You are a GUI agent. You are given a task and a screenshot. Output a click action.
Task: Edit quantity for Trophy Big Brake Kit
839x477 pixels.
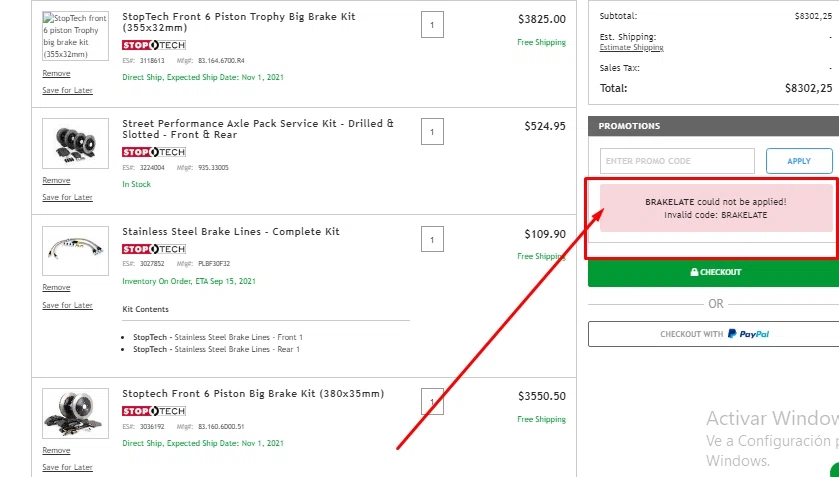(432, 24)
